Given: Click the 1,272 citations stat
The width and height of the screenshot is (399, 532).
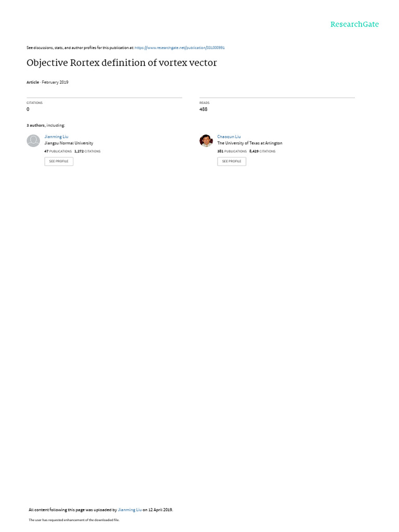Looking at the screenshot, I should (87, 151).
